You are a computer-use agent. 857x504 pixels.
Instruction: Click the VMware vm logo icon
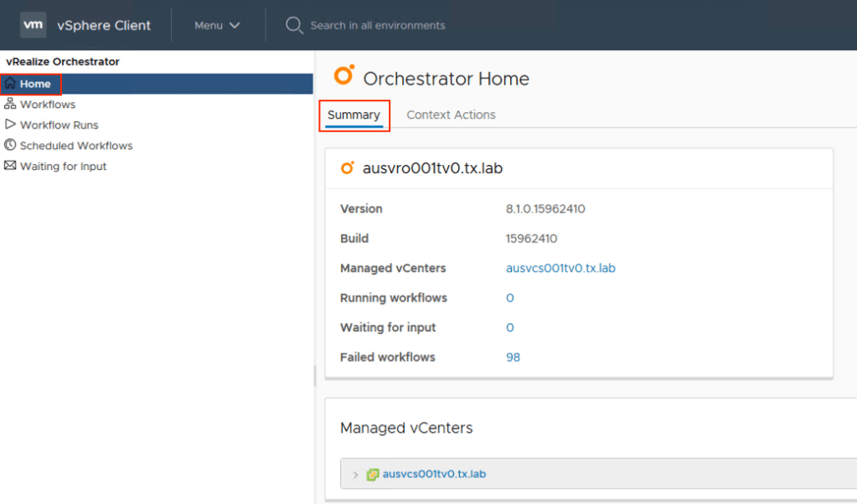33,25
